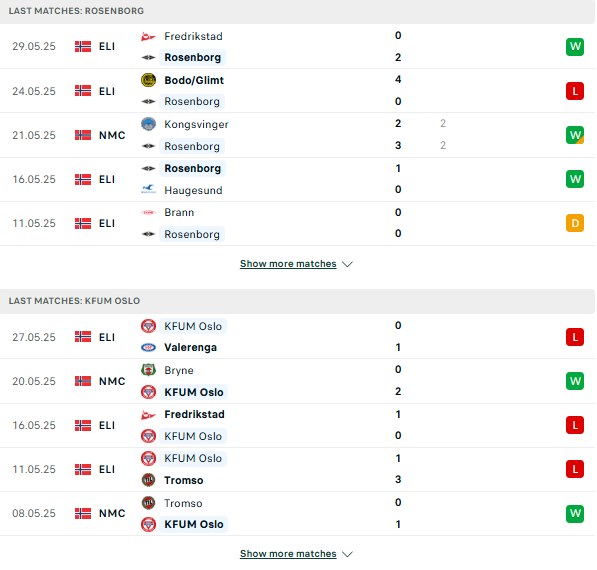Screen dimensions: 597x570
Task: Click the green W badge for Fredrikstad-Rosenborg
Action: (x=575, y=47)
